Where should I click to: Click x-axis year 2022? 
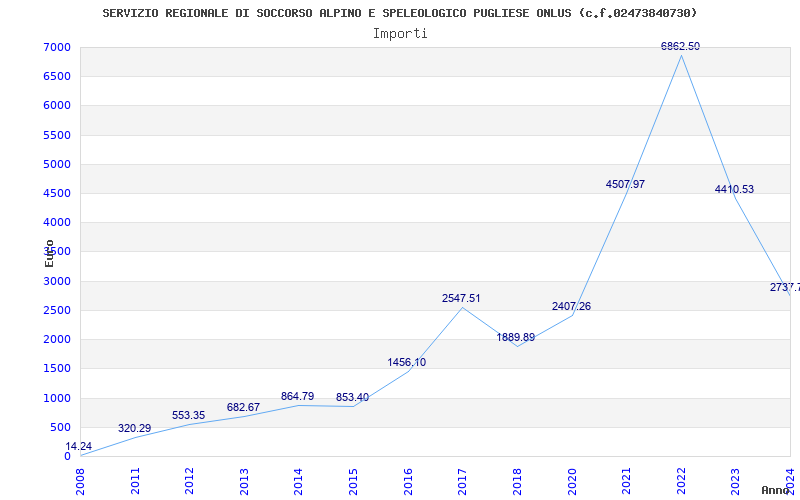pos(681,482)
